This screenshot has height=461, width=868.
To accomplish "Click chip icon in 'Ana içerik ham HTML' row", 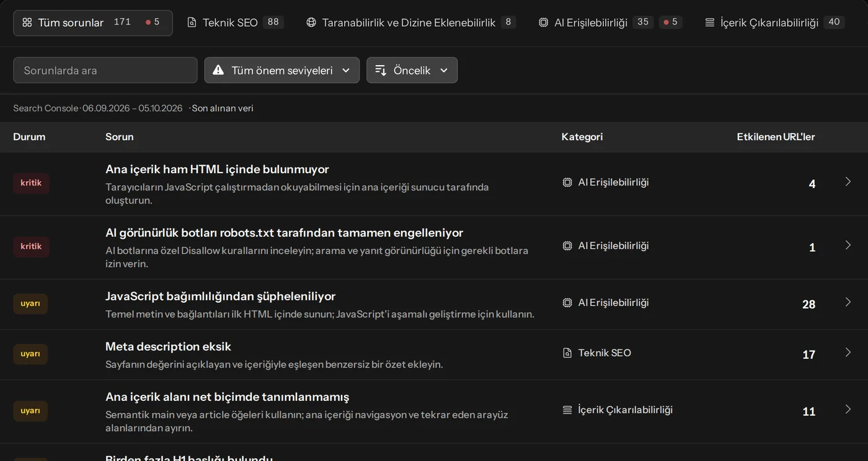I will (x=567, y=182).
